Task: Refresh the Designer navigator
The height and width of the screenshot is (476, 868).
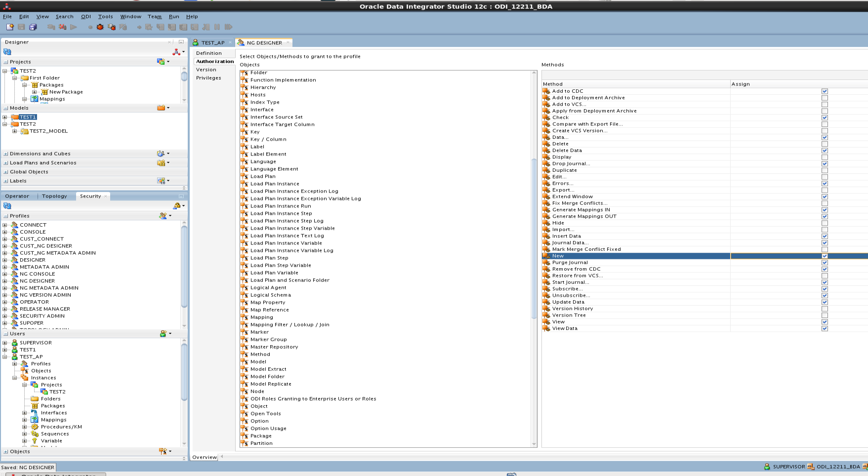Action: pos(7,52)
